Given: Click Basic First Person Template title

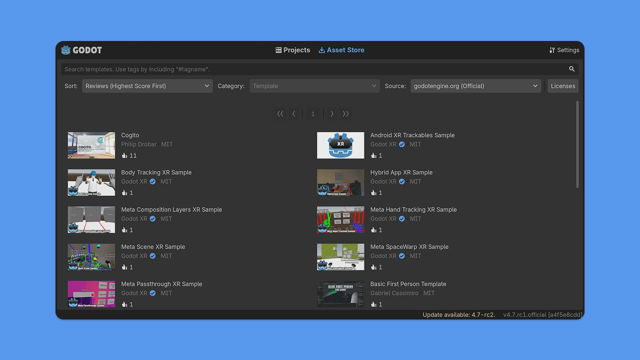Looking at the screenshot, I should tap(408, 284).
